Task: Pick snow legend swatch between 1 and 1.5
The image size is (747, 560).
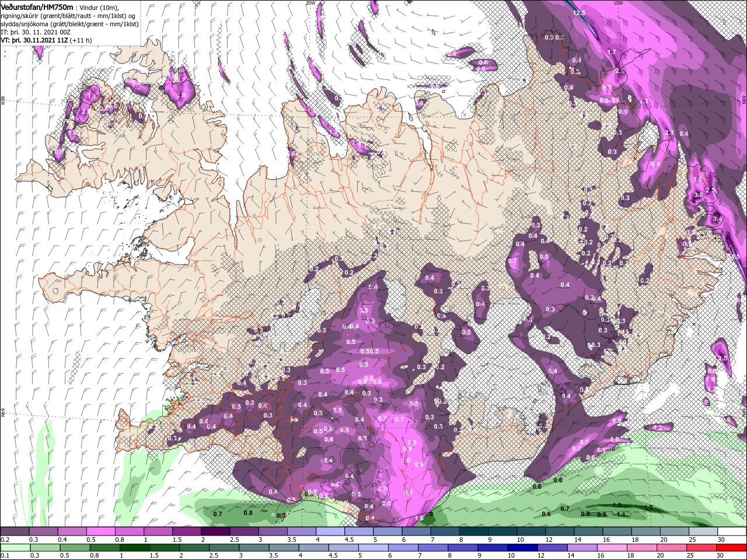Action: [x=158, y=531]
